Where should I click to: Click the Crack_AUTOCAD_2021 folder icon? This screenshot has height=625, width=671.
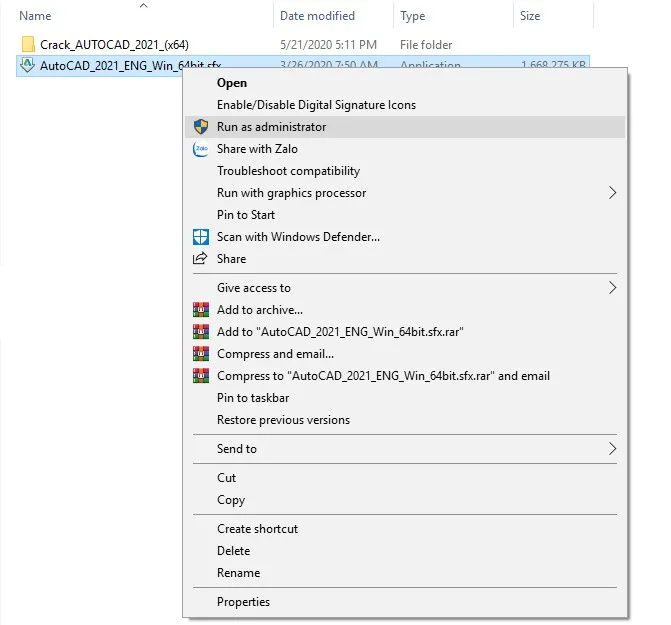point(28,44)
